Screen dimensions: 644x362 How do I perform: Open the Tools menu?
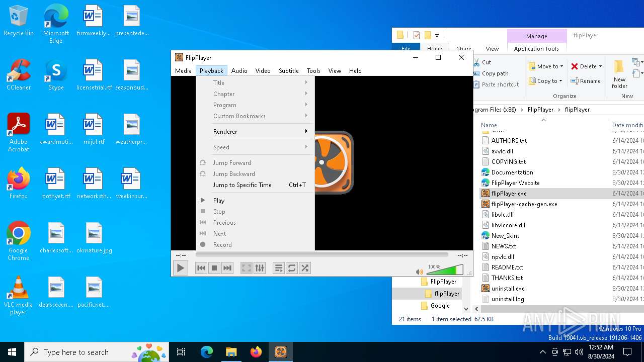313,71
